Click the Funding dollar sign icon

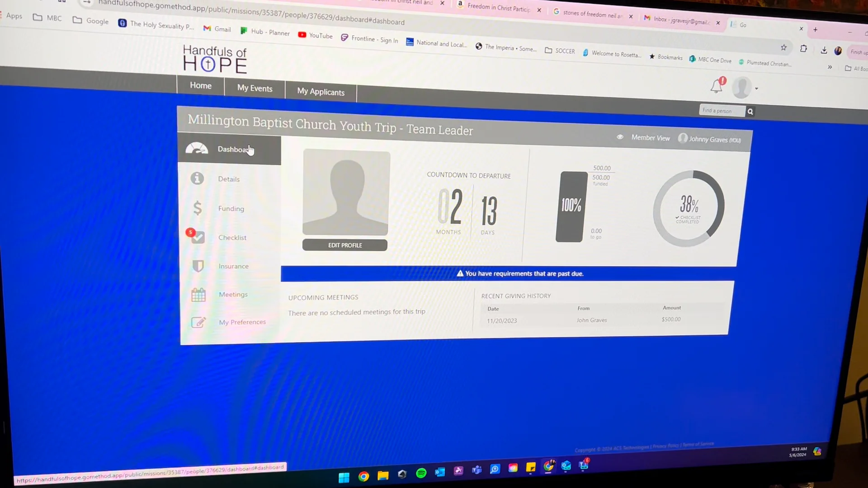[x=197, y=208]
